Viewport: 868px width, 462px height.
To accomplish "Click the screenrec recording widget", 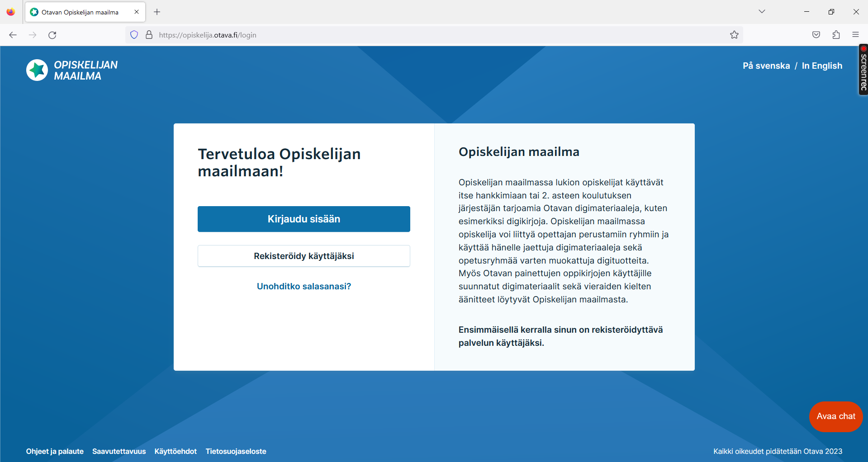I will [863, 70].
